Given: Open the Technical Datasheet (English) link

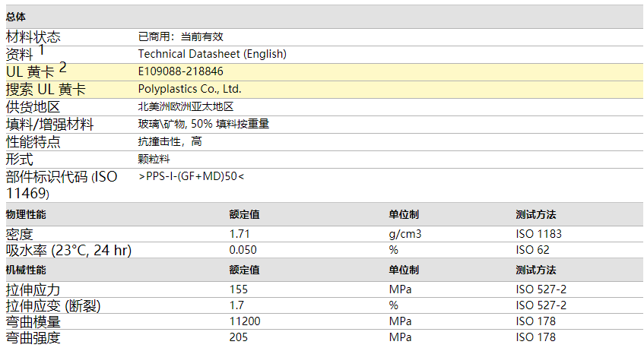Looking at the screenshot, I should (211, 54).
